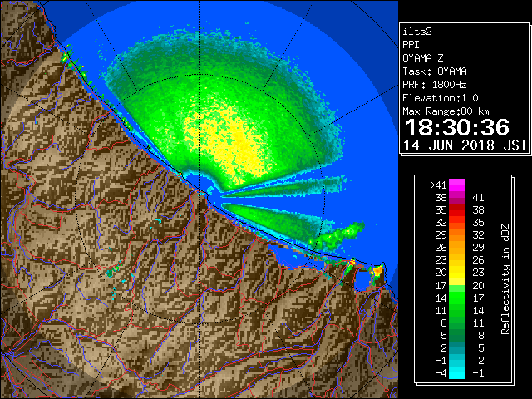Click the yellow 20 dBZ legend swatch
Image resolution: width=532 pixels, height=399 pixels.
pos(457,273)
